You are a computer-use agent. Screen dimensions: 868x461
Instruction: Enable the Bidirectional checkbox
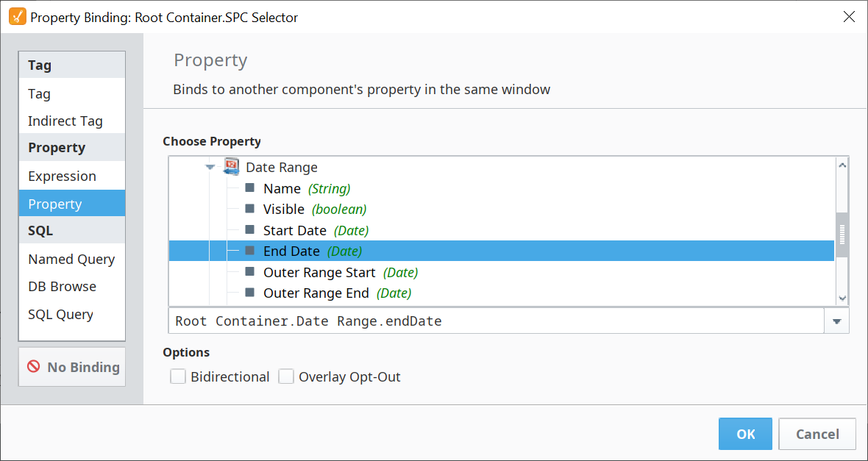coord(178,377)
